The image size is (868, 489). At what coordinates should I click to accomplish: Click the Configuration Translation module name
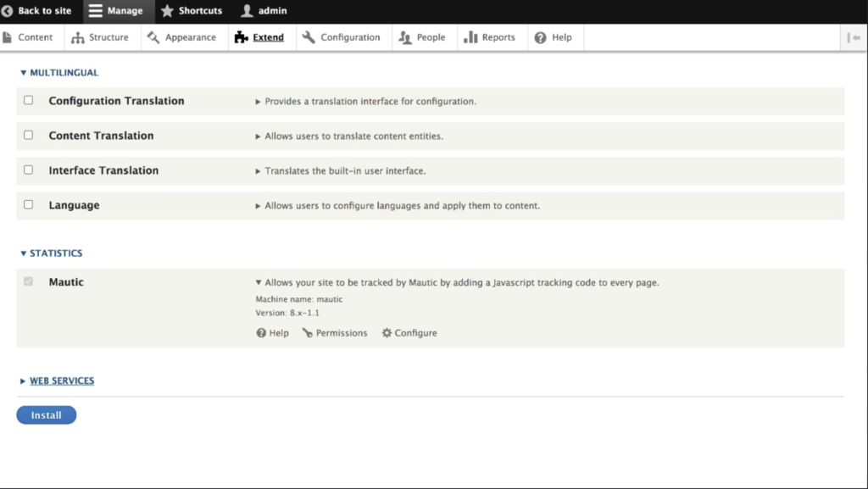(116, 101)
